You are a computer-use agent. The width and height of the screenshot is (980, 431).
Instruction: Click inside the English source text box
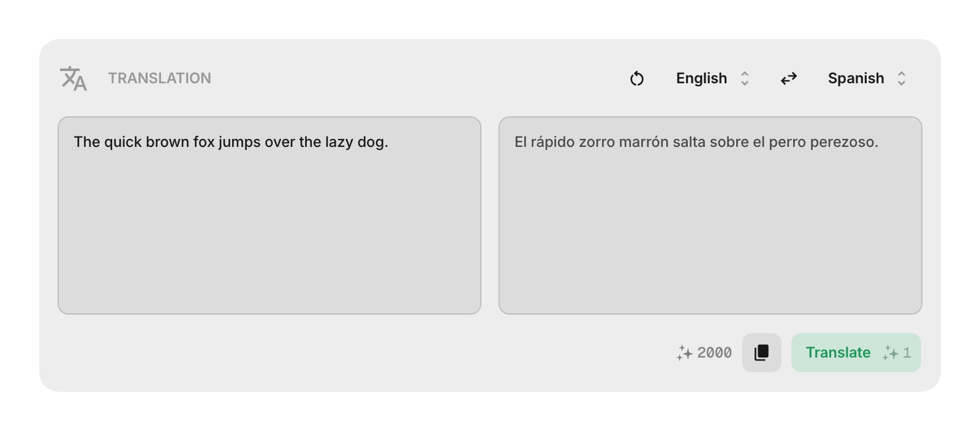[269, 214]
